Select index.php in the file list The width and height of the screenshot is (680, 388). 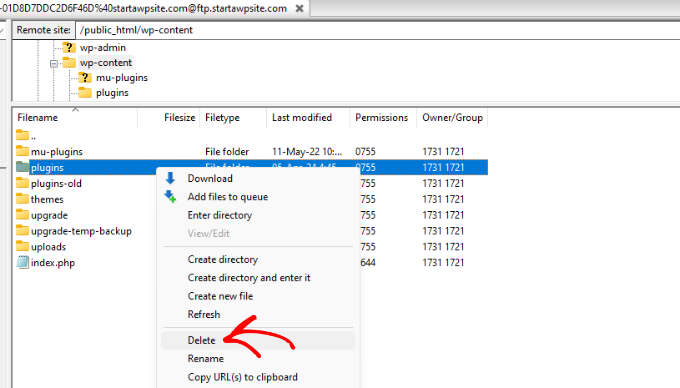point(52,263)
